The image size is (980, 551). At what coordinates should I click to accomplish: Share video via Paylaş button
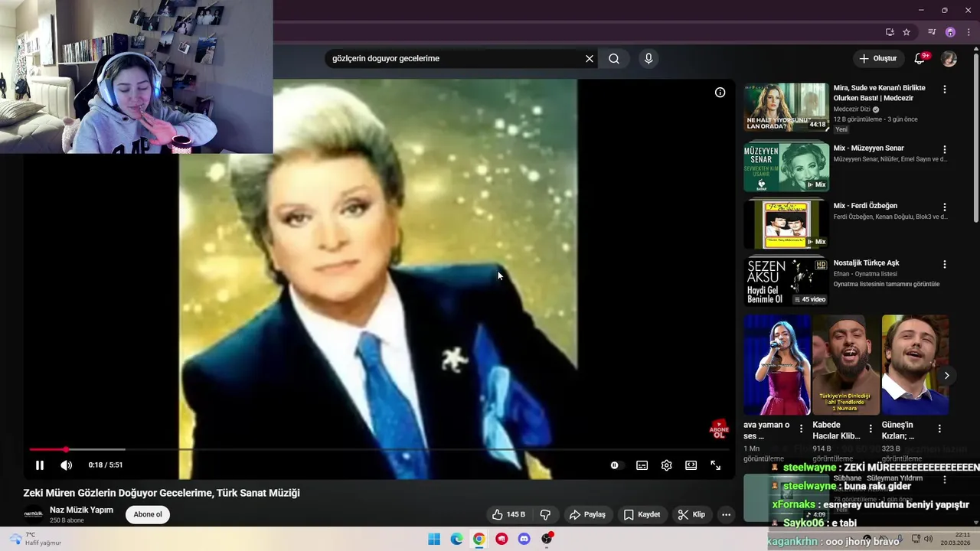click(x=588, y=515)
